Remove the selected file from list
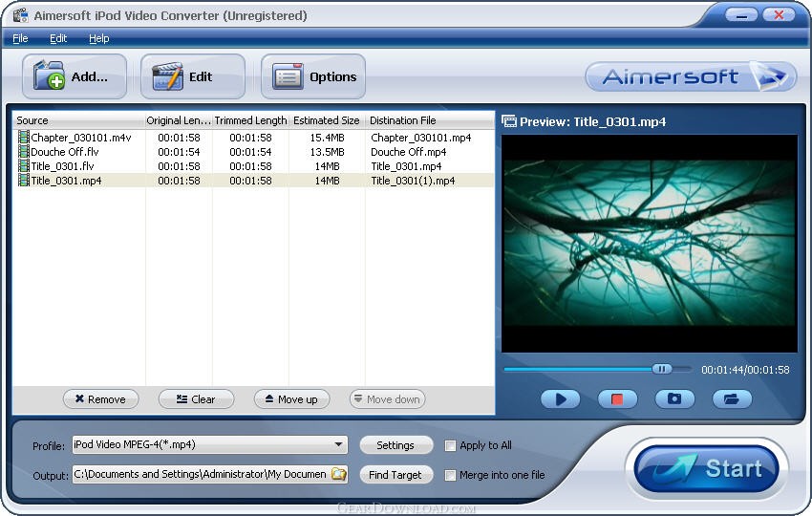This screenshot has height=516, width=812. click(x=100, y=399)
